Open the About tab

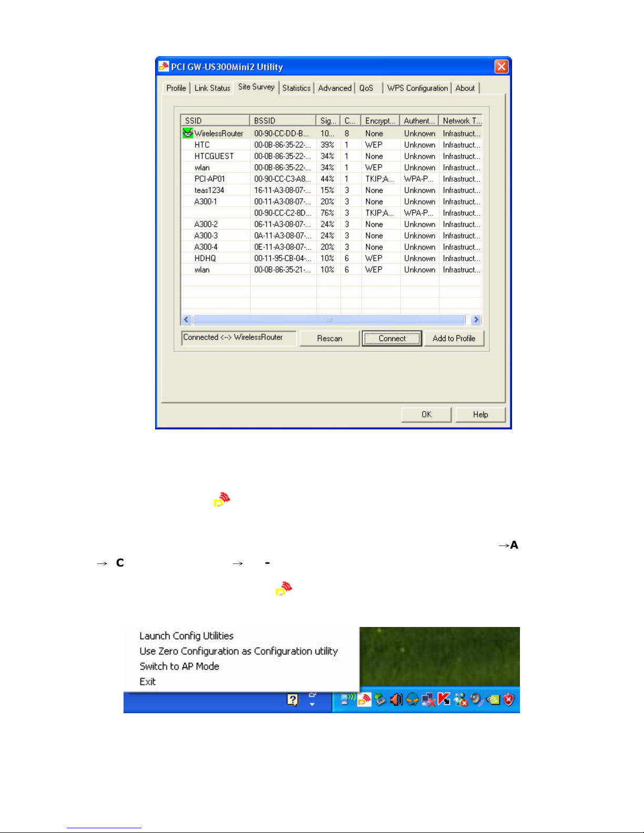tap(465, 88)
